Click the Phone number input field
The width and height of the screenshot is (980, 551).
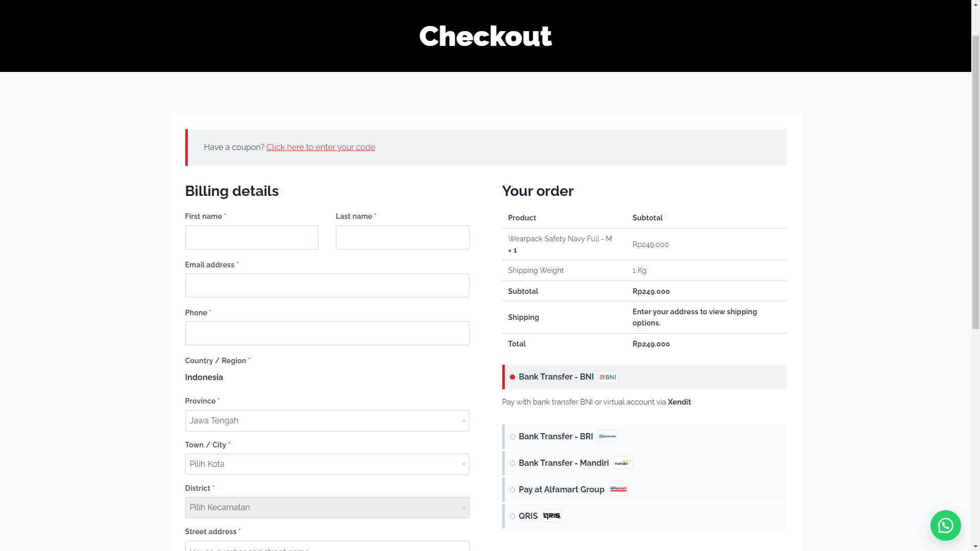(327, 334)
